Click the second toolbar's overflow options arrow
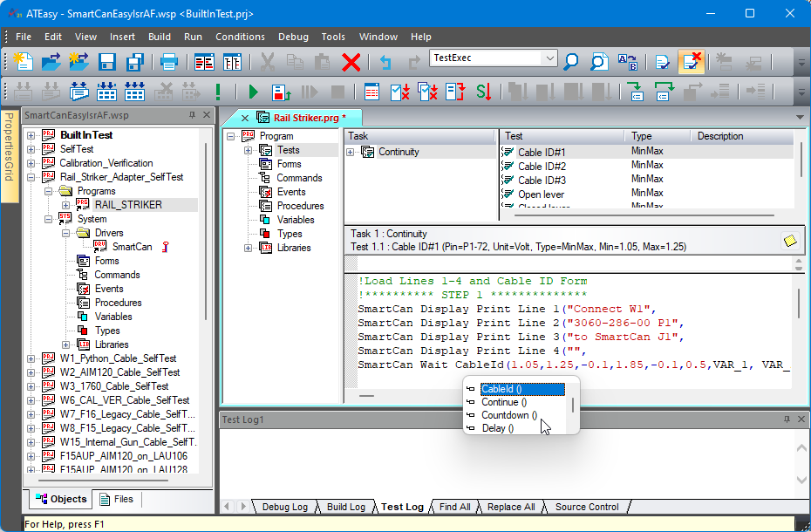Screen dimensions: 811x532 (800, 92)
